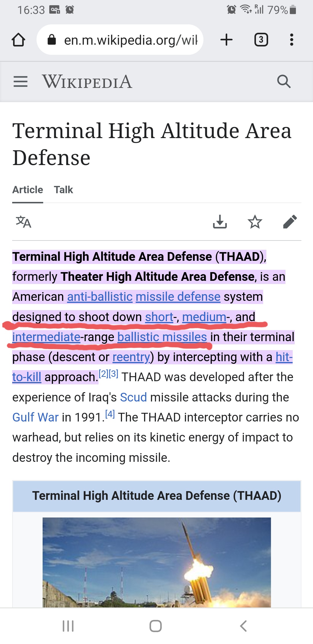The image size is (313, 644).
Task: Tap the Wikipedia search magnifier icon
Action: (x=284, y=82)
